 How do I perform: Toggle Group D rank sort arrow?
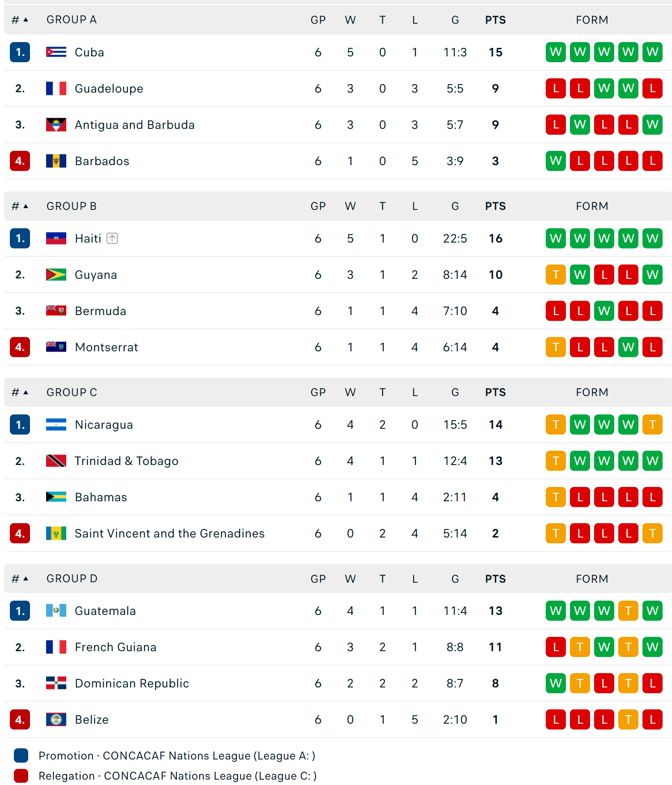coord(26,579)
